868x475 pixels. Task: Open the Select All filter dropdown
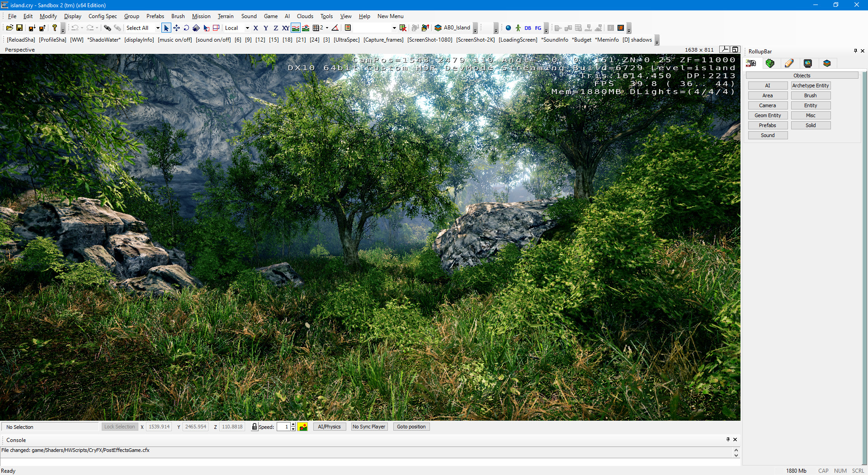pyautogui.click(x=158, y=28)
